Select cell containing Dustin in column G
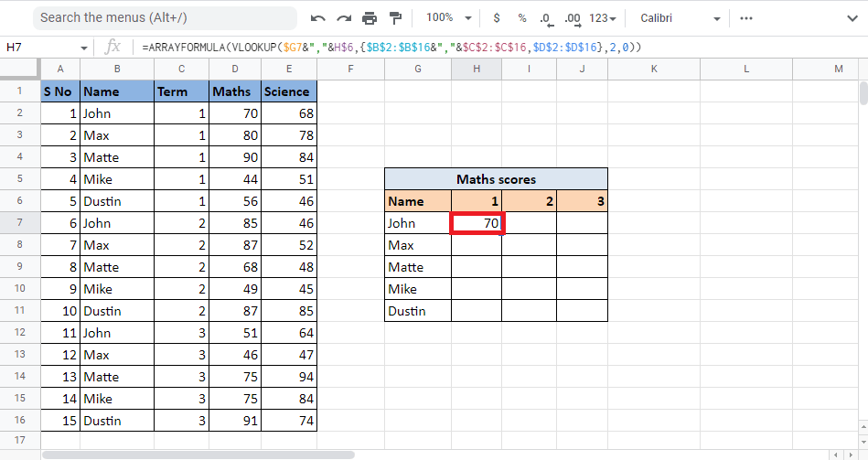 click(x=417, y=311)
